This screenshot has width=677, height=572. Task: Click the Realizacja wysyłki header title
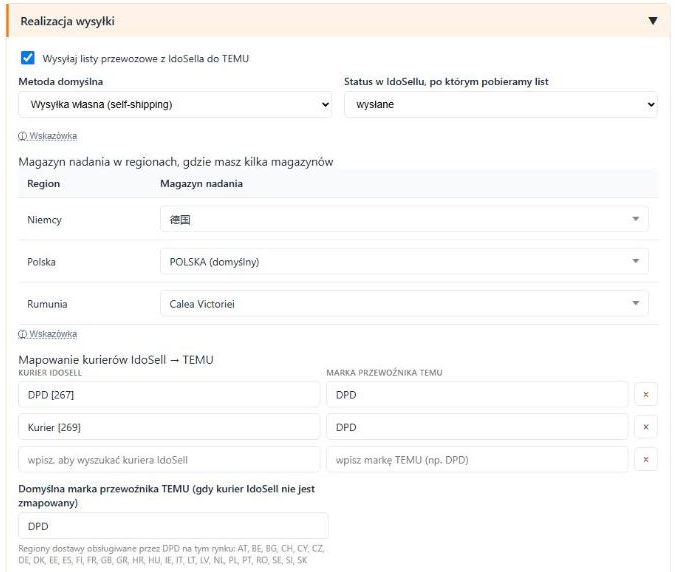pyautogui.click(x=67, y=21)
